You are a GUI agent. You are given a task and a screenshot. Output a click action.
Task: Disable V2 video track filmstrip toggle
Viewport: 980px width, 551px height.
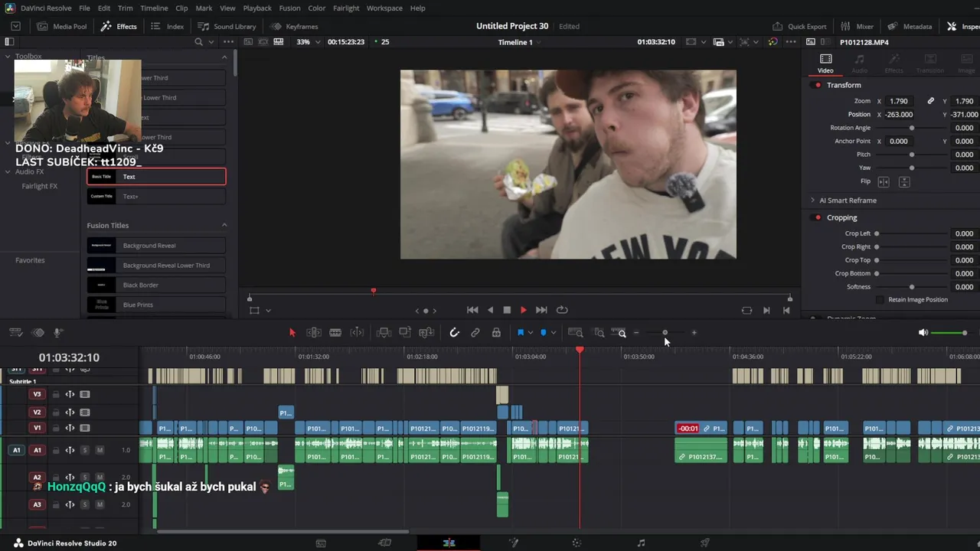(x=85, y=412)
